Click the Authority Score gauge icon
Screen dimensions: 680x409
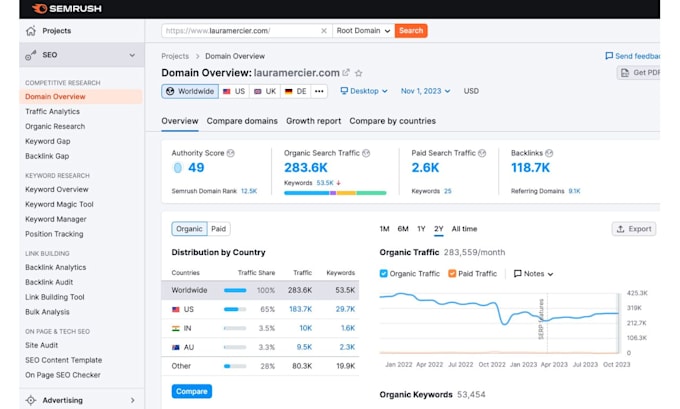coord(178,167)
